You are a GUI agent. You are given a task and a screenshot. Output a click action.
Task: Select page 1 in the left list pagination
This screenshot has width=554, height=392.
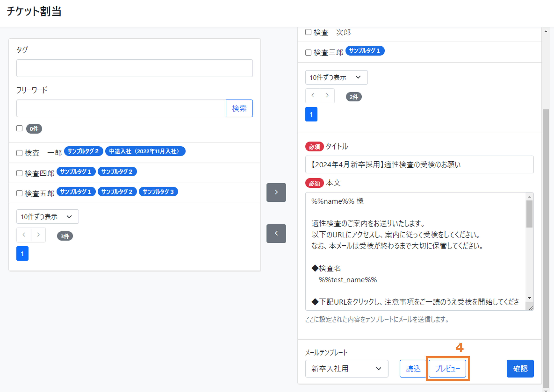tap(22, 253)
